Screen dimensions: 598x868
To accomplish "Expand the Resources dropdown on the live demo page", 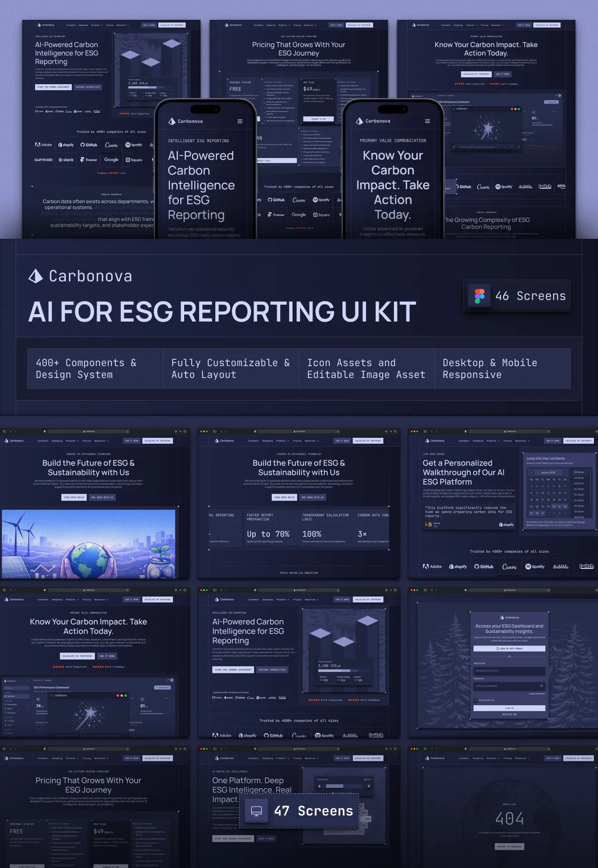I will pos(522,440).
